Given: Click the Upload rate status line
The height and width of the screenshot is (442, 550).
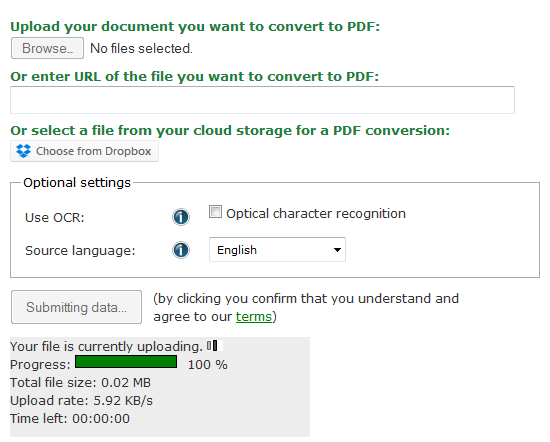Looking at the screenshot, I should [x=81, y=401].
